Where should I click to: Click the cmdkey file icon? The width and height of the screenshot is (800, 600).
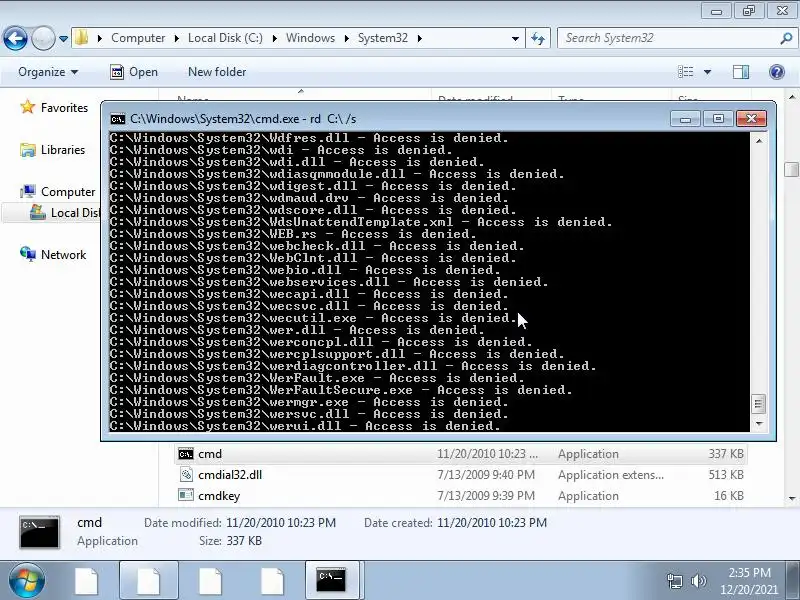click(x=186, y=495)
